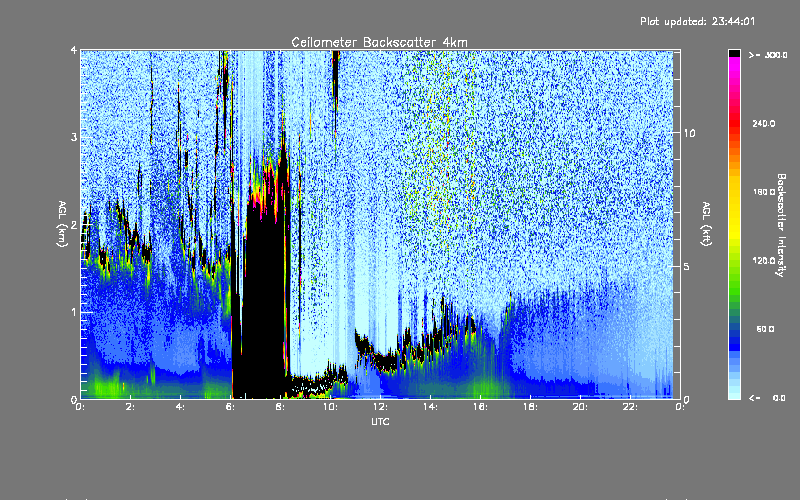This screenshot has height=500, width=800.
Task: Click the '6:' tick on the UTC axis
Action: click(231, 407)
